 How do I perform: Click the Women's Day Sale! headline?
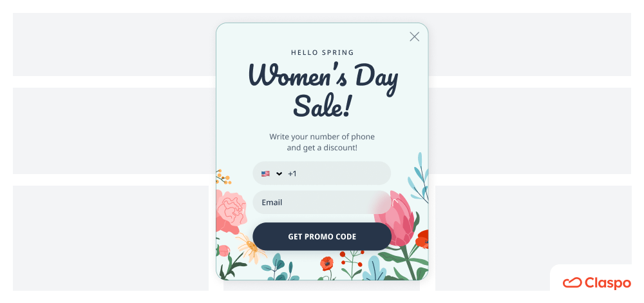pyautogui.click(x=323, y=90)
